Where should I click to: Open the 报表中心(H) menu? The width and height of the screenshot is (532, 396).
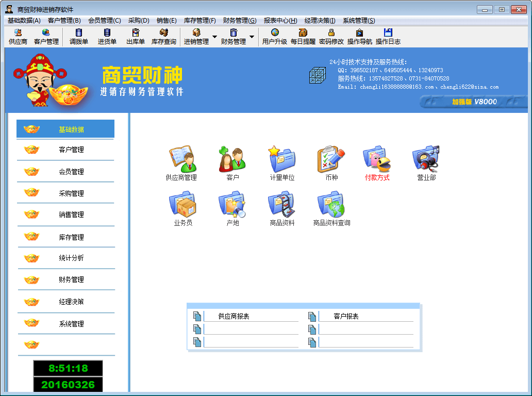pos(280,21)
